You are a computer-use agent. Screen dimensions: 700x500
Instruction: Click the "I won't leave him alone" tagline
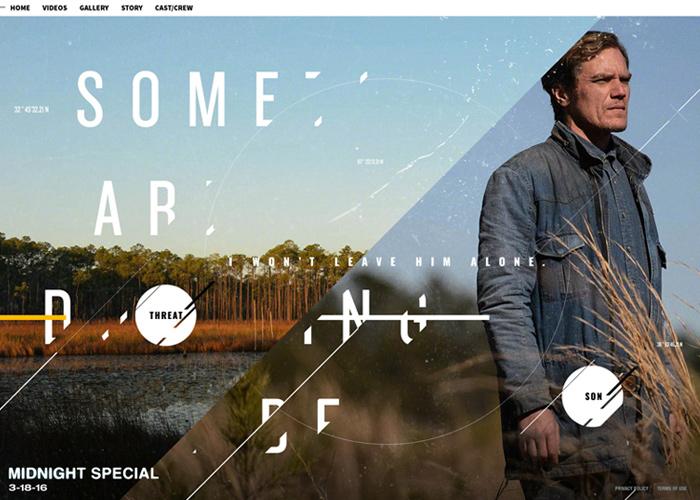point(387,262)
